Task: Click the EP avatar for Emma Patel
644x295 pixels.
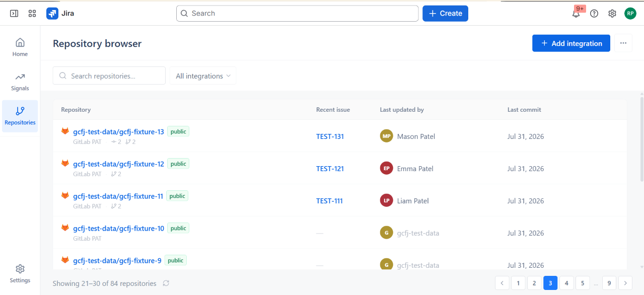Action: pyautogui.click(x=386, y=169)
